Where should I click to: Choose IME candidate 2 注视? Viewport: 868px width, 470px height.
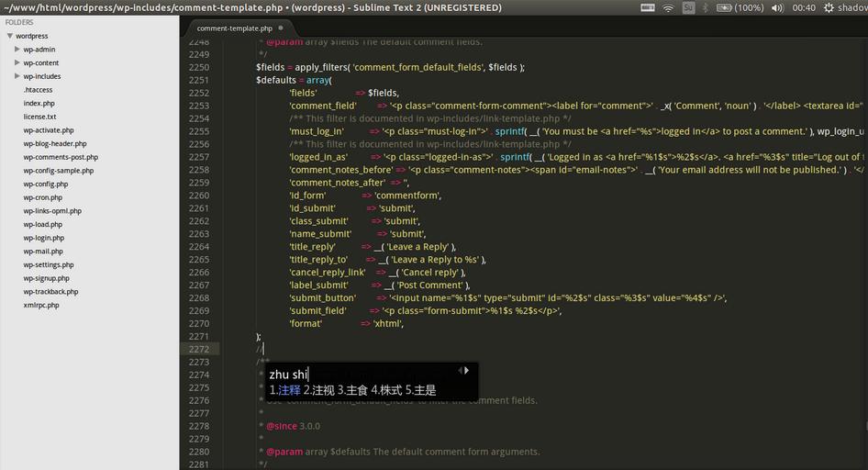[x=319, y=390]
